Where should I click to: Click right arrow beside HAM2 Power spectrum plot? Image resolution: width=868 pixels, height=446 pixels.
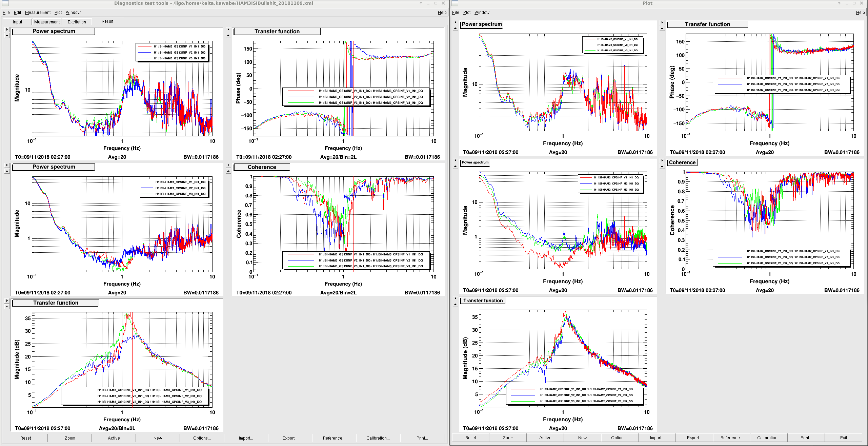coord(455,22)
